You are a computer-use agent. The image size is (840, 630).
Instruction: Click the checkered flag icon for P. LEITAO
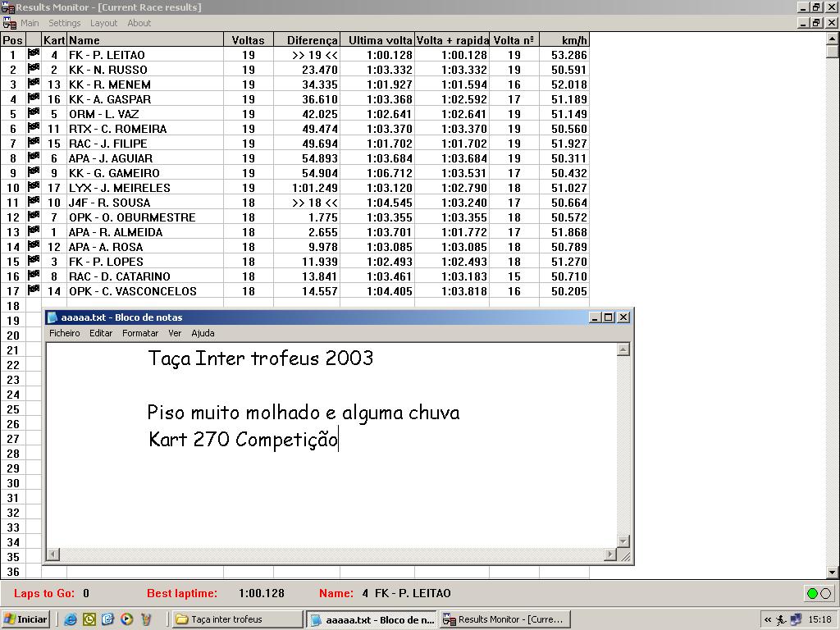[x=34, y=55]
